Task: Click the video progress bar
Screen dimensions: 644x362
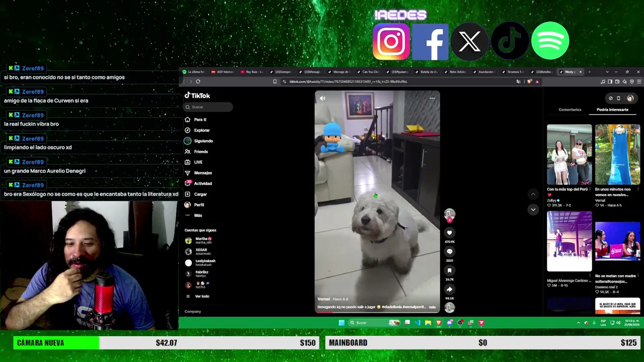Action: coord(377,312)
